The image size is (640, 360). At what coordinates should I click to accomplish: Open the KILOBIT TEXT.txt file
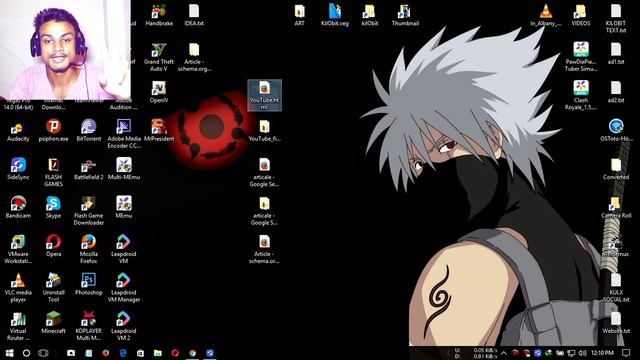(616, 19)
